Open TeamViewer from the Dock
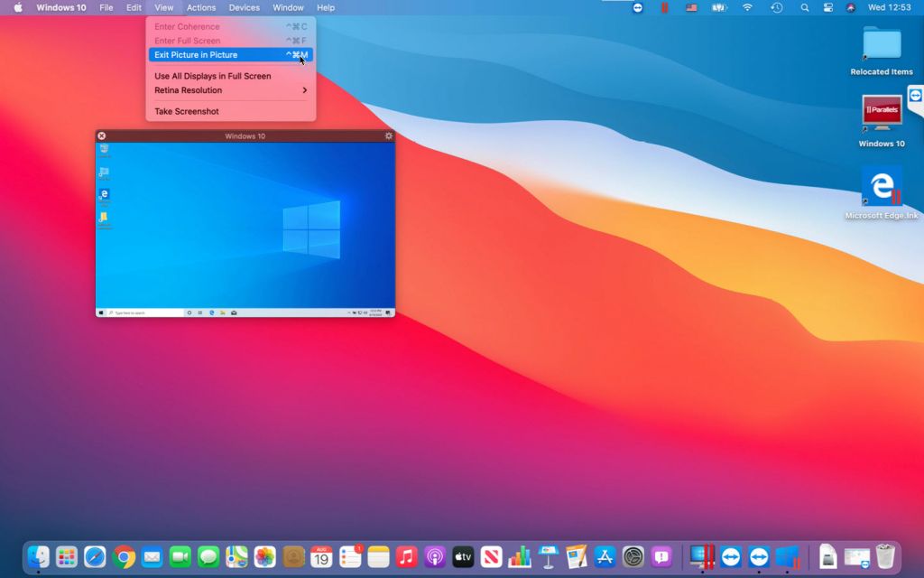This screenshot has height=578, width=924. pyautogui.click(x=729, y=557)
